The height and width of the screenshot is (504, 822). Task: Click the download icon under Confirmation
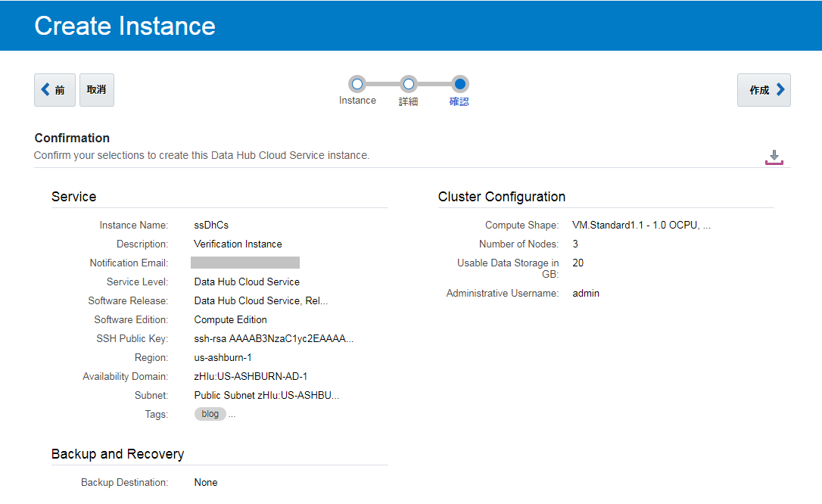(774, 157)
